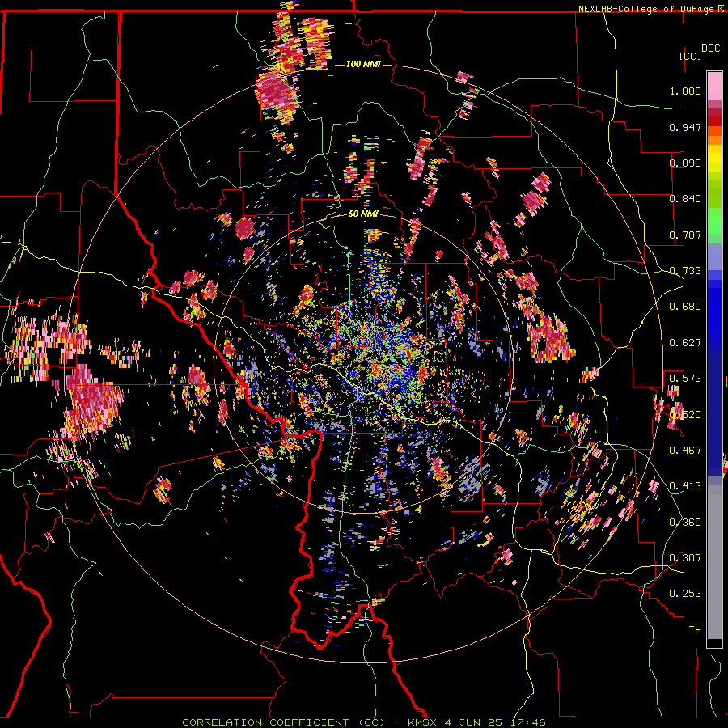Select the 0.253 colorbar value

point(685,594)
